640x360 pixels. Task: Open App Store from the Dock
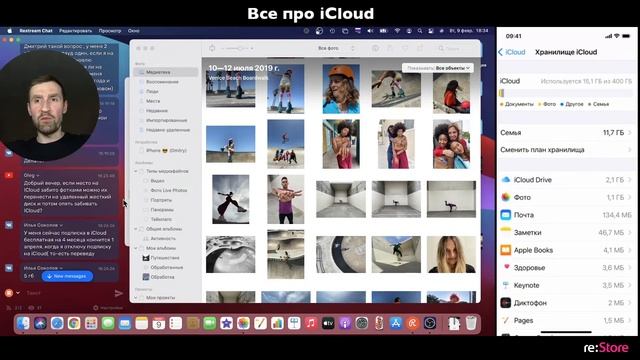click(x=396, y=323)
